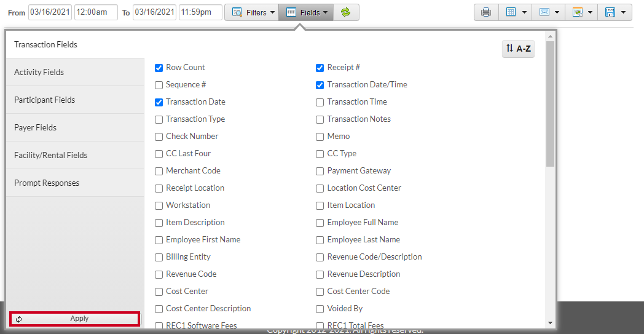644x334 pixels.
Task: Tick the Transaction Notes checkbox
Action: [x=320, y=120]
